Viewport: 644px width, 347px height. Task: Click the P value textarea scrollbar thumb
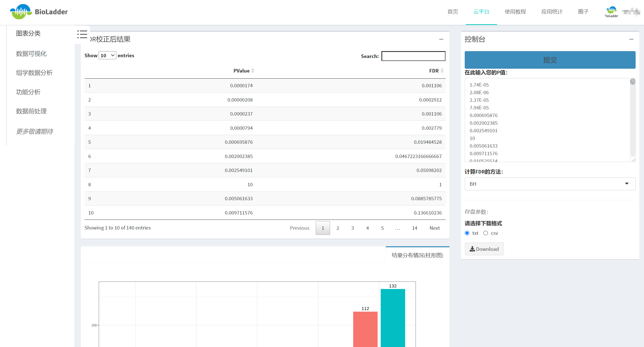point(632,82)
